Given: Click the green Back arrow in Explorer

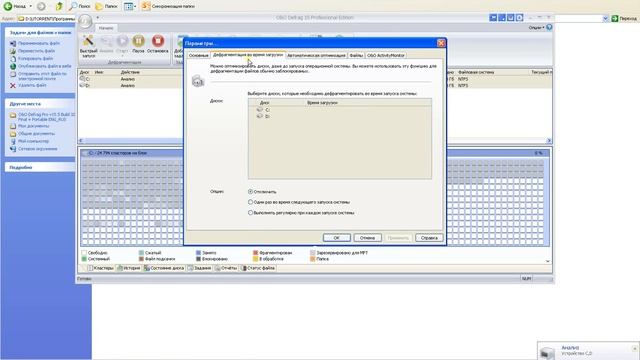Looking at the screenshot, I should pos(8,6).
